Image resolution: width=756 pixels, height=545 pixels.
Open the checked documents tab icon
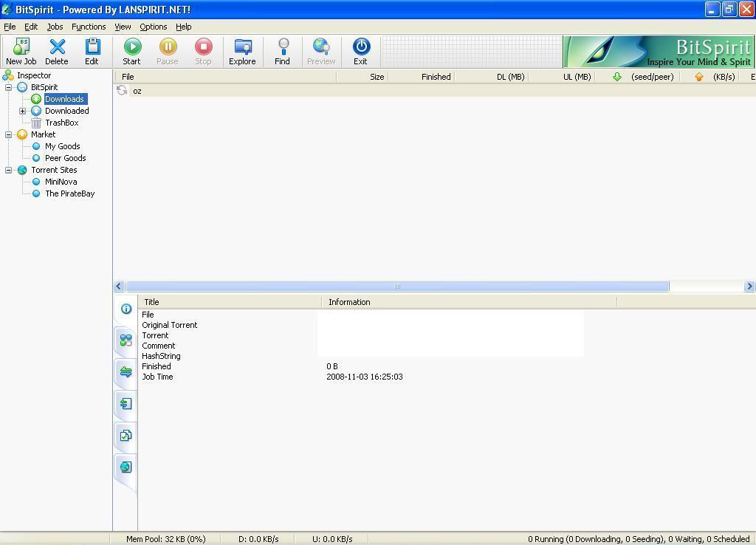tap(126, 435)
